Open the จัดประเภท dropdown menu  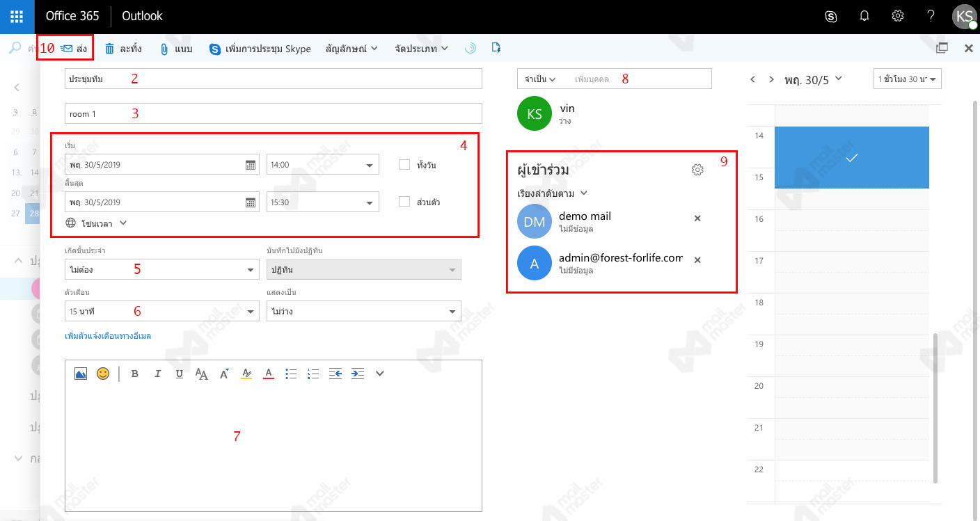click(421, 49)
